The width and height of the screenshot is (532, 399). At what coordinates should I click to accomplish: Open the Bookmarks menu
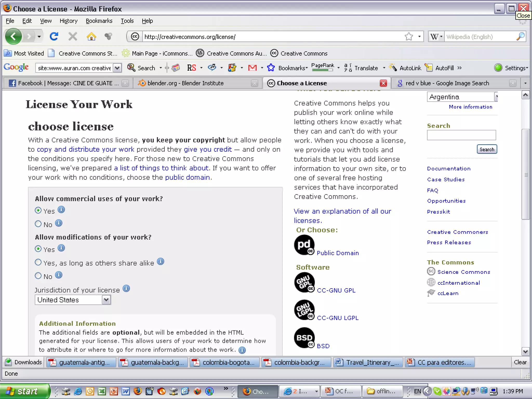99,21
